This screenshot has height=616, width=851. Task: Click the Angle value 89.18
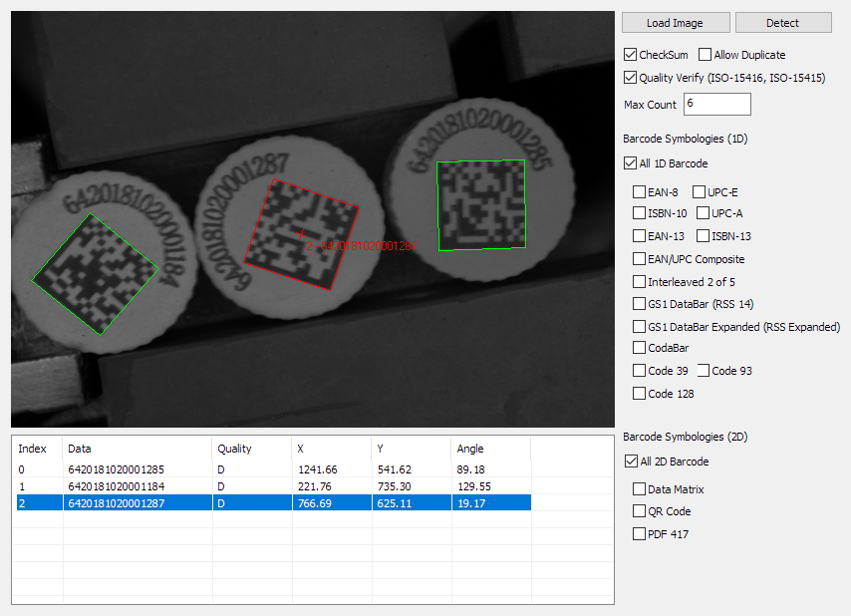(471, 469)
